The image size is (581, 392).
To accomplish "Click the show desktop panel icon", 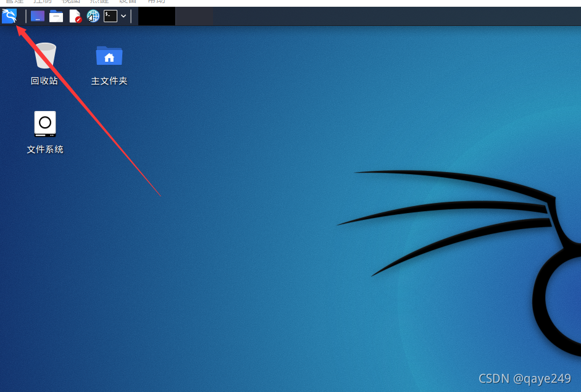I will coord(38,16).
